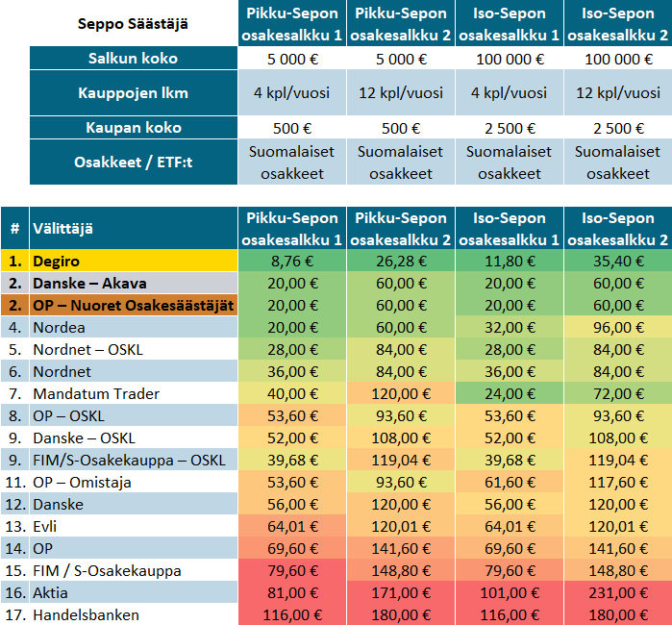Select the 'Degiro' broker row name
Viewport: 672px width, 625px height.
click(134, 261)
